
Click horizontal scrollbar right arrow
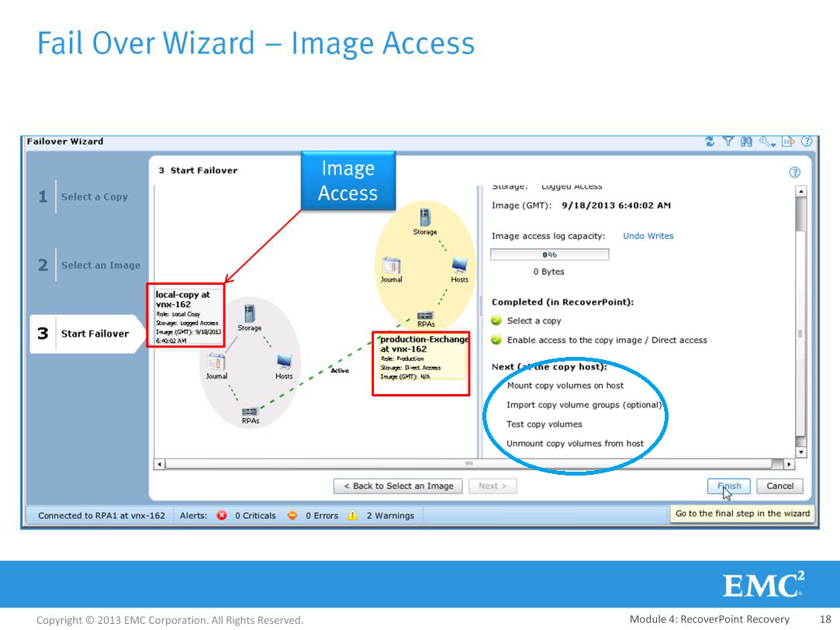[x=789, y=464]
